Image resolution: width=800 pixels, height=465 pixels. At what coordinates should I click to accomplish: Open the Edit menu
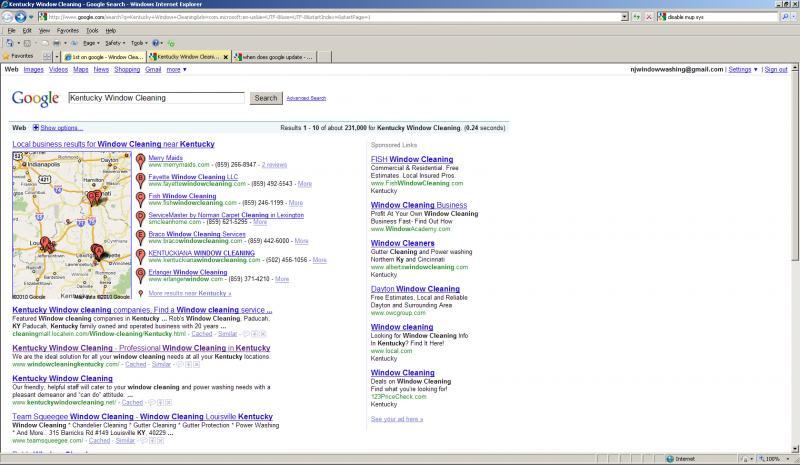point(27,31)
